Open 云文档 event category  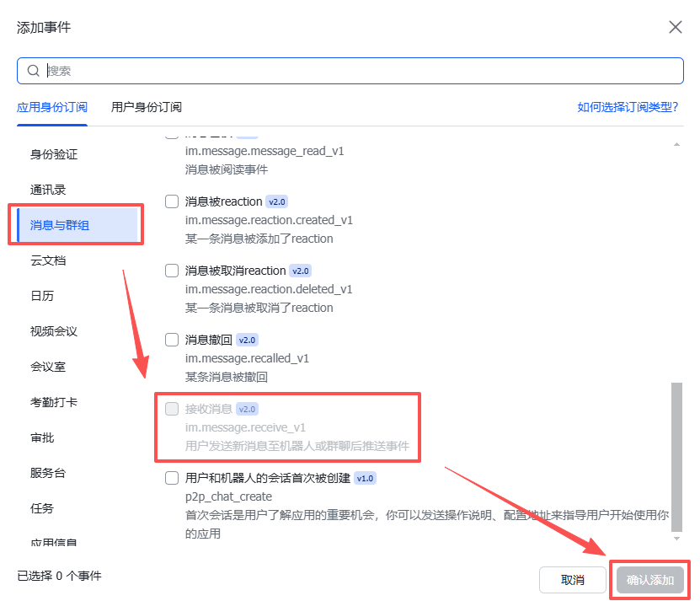pyautogui.click(x=48, y=260)
